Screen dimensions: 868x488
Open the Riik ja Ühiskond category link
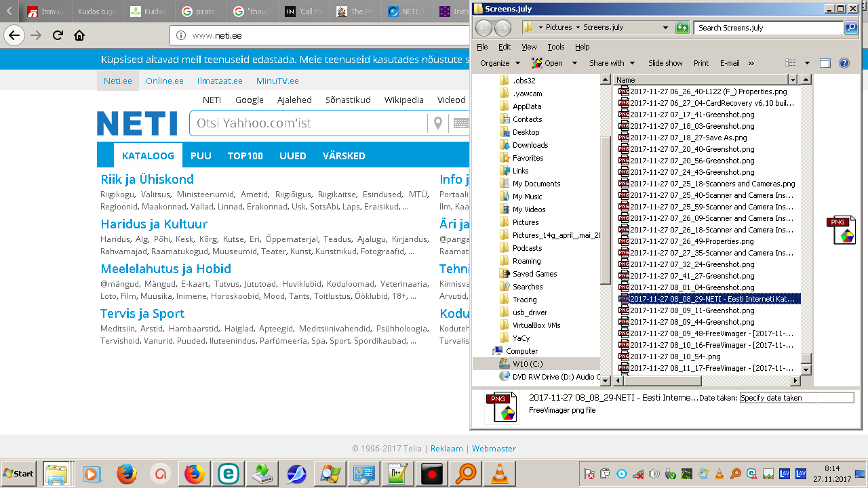pyautogui.click(x=147, y=180)
